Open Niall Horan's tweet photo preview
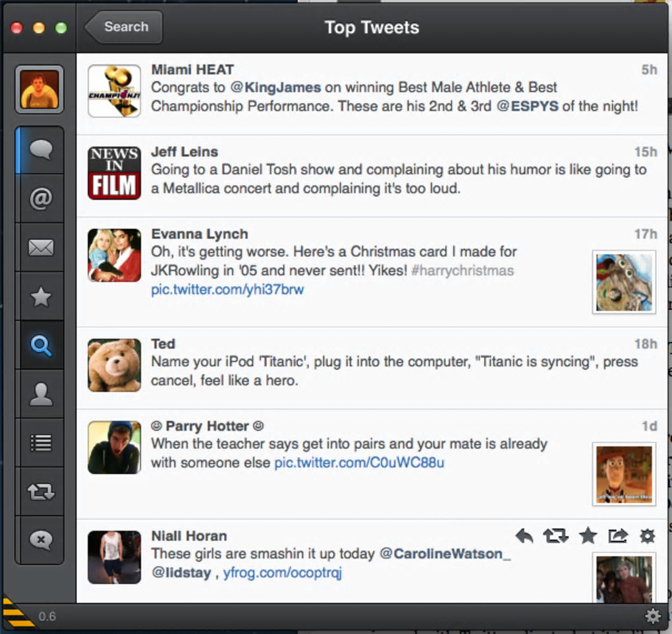The height and width of the screenshot is (634, 672). [x=624, y=578]
